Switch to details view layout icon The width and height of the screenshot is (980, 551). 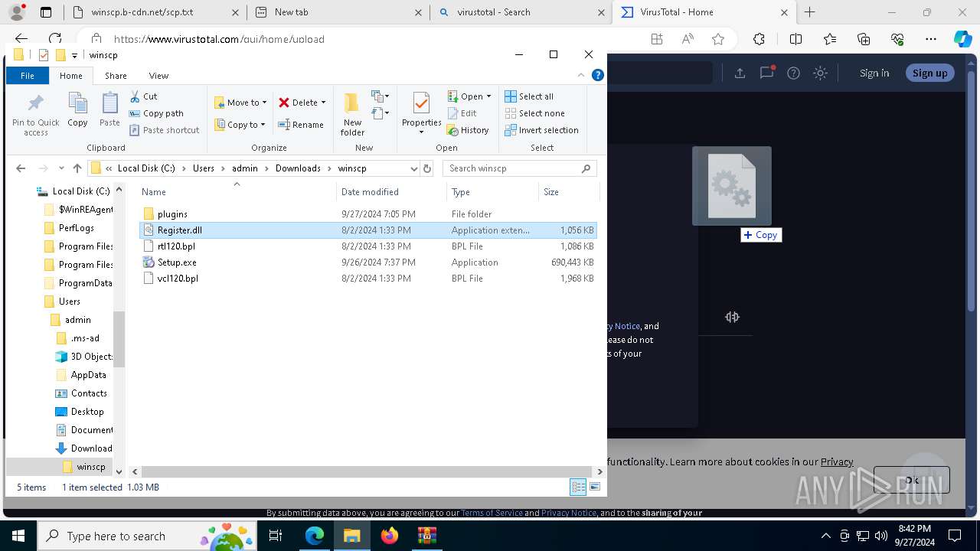pyautogui.click(x=578, y=487)
